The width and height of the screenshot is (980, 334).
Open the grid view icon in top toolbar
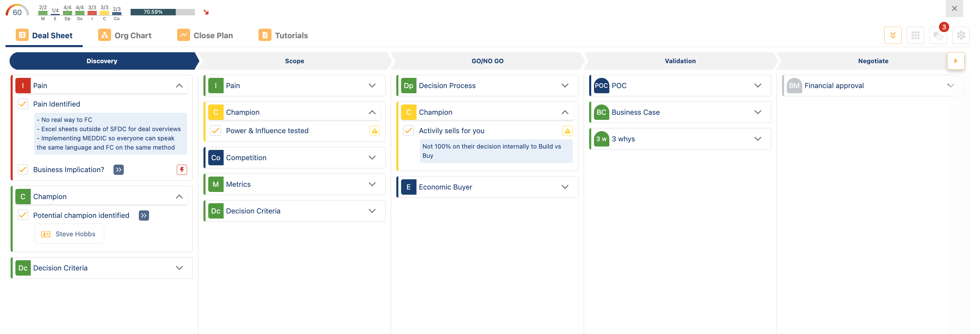click(x=915, y=35)
